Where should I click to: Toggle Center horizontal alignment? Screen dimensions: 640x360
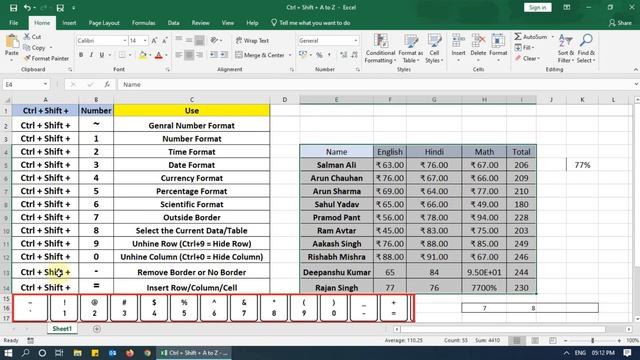(189, 55)
